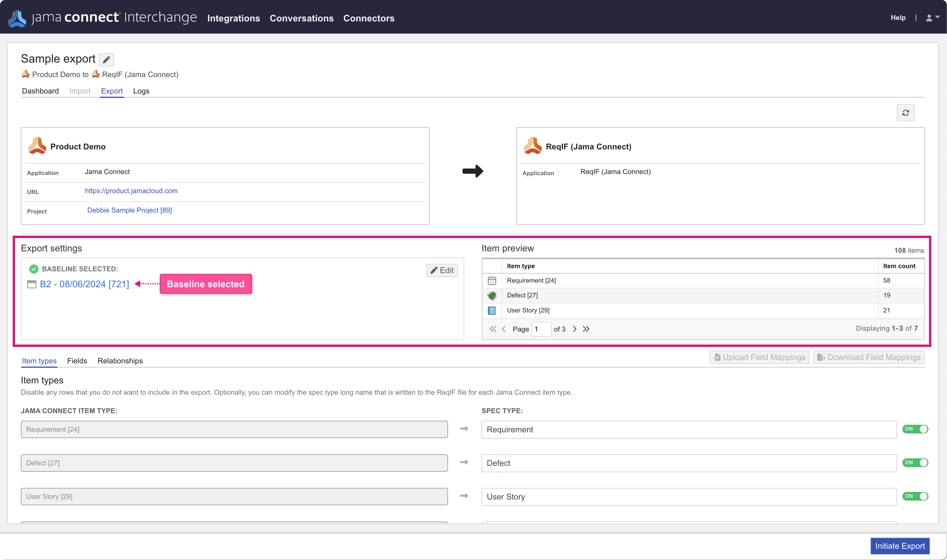Switch to the Dashboard tab
This screenshot has height=560, width=947.
[40, 91]
